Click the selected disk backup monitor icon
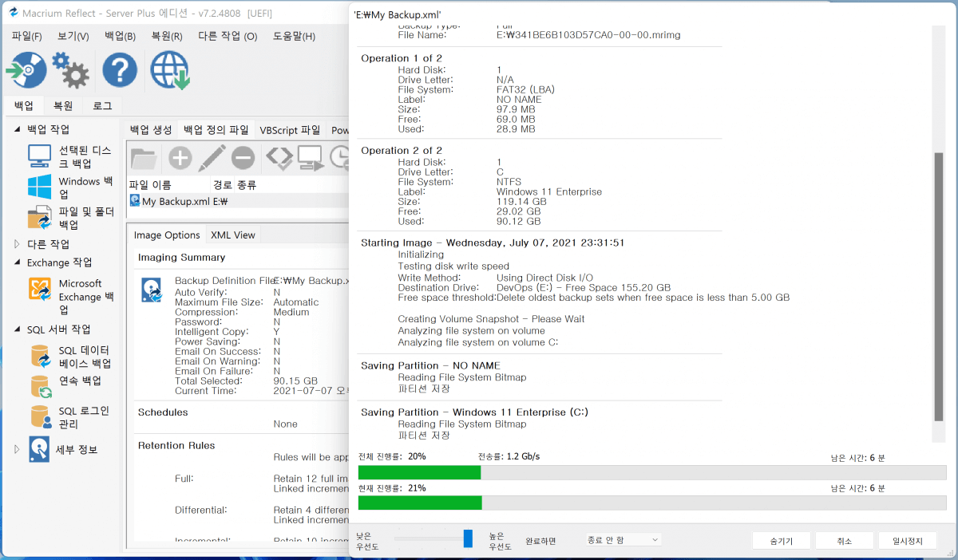Screen dimensions: 958x560 coord(40,157)
